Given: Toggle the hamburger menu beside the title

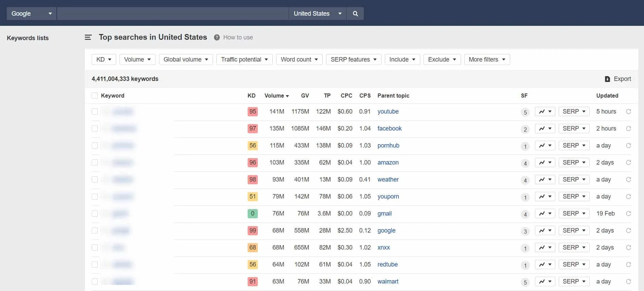Looking at the screenshot, I should pos(88,37).
